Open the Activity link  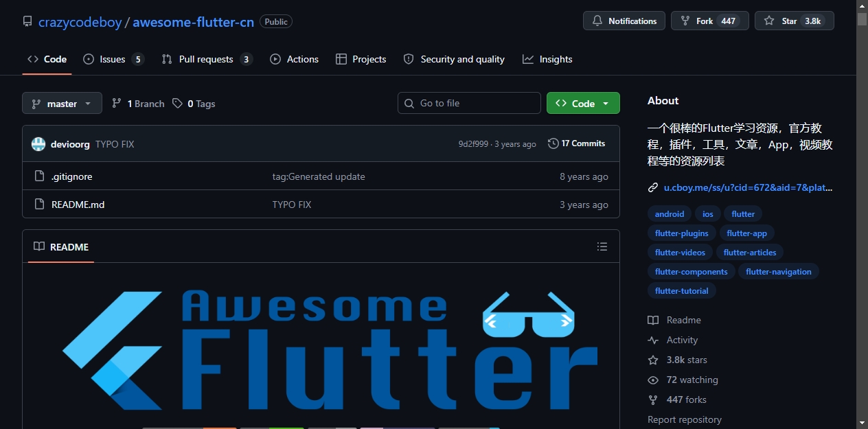673,340
